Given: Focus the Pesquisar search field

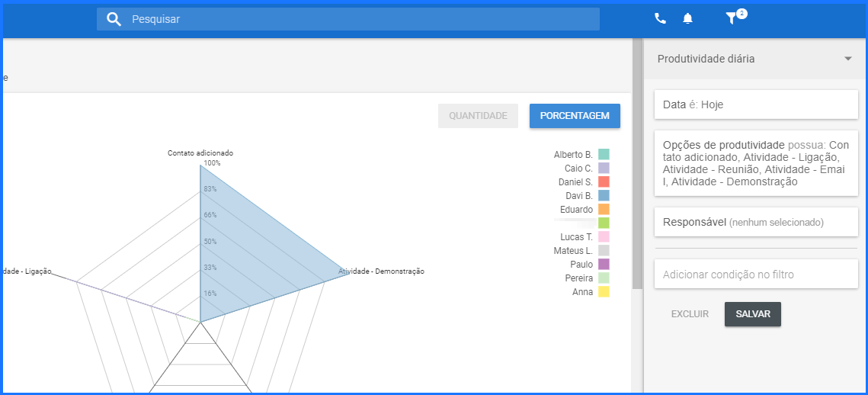Looking at the screenshot, I should (348, 19).
